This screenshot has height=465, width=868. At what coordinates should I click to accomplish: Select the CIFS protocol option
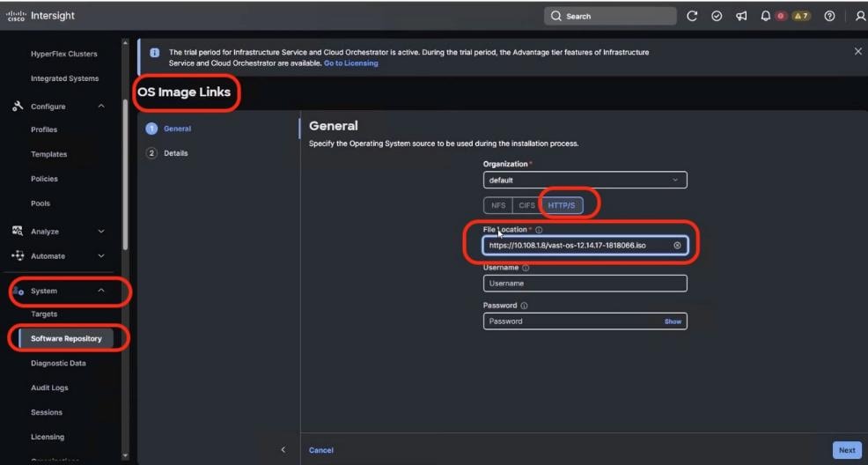coord(526,205)
